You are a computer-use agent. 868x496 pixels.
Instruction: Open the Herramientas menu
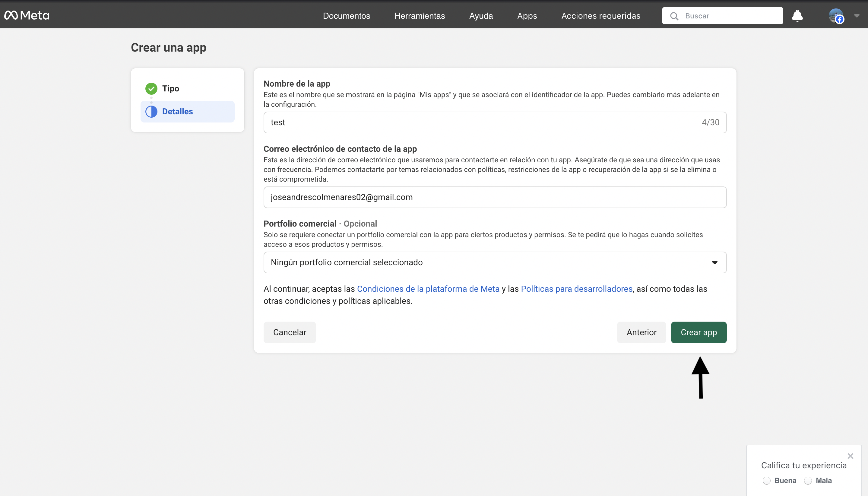pos(420,16)
